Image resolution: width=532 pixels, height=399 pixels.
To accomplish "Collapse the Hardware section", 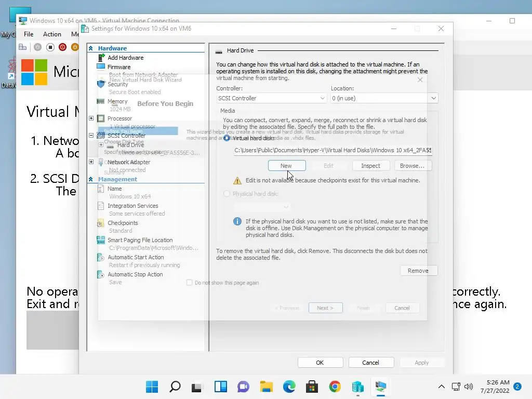I will [91, 48].
